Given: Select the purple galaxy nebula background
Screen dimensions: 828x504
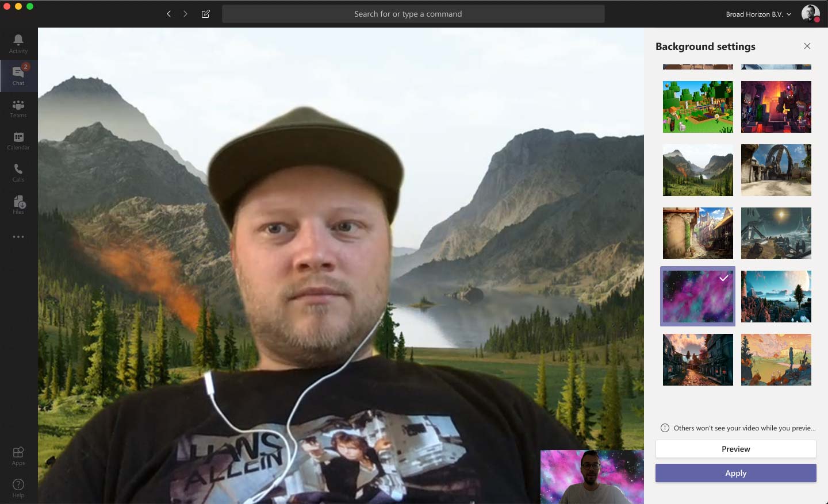Looking at the screenshot, I should click(x=698, y=297).
